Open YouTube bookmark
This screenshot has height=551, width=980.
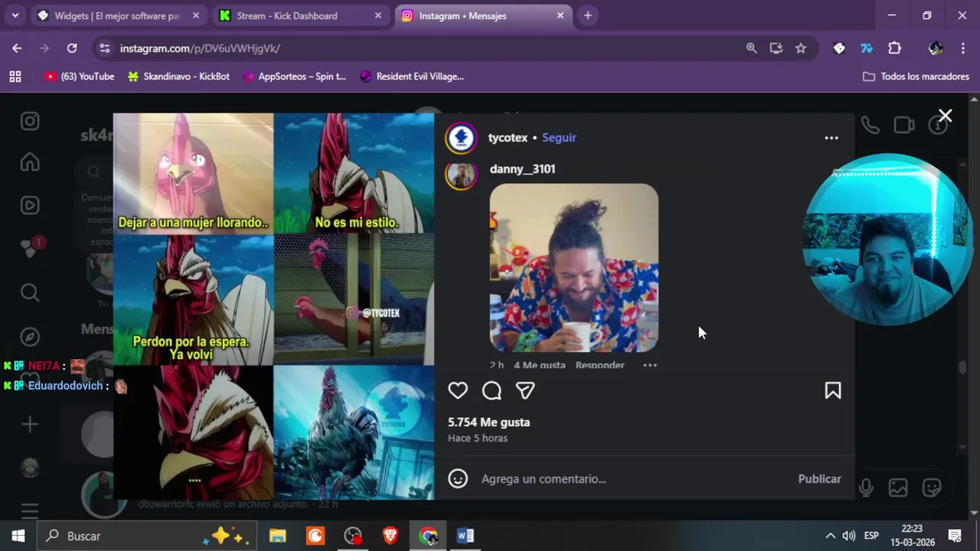[x=79, y=77]
